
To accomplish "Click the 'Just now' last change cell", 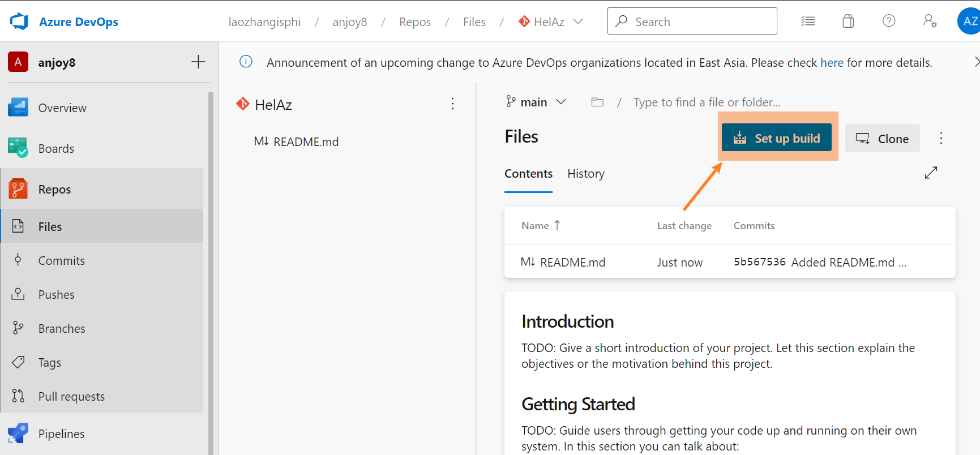I will (x=679, y=262).
